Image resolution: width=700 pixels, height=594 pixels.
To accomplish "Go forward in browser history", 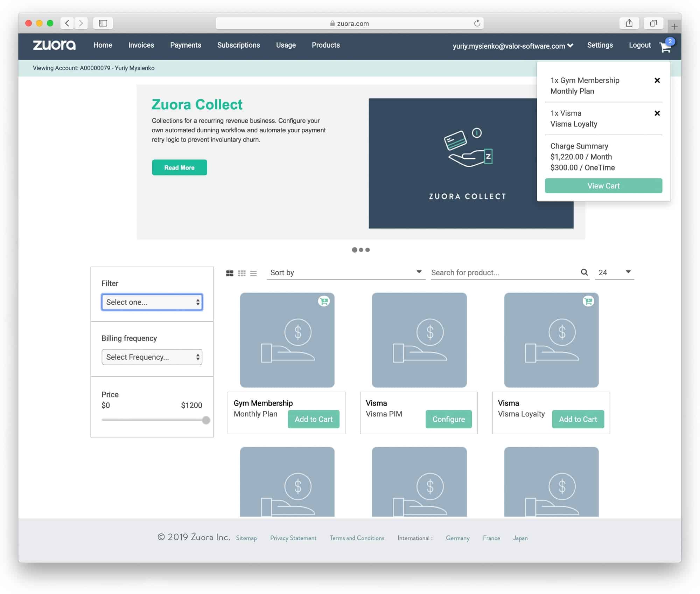I will 81,23.
